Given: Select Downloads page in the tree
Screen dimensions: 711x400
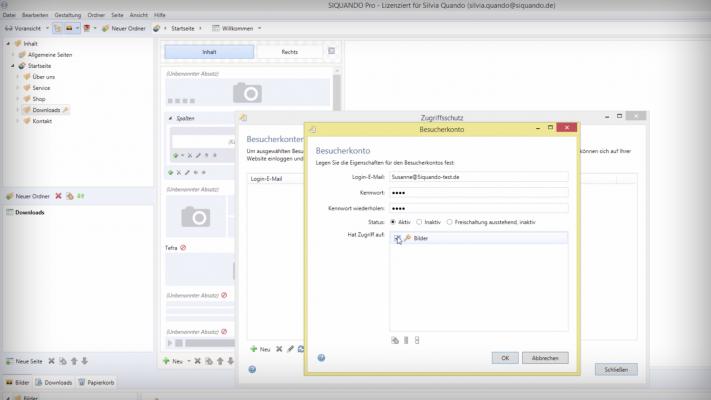Looking at the screenshot, I should coord(45,110).
